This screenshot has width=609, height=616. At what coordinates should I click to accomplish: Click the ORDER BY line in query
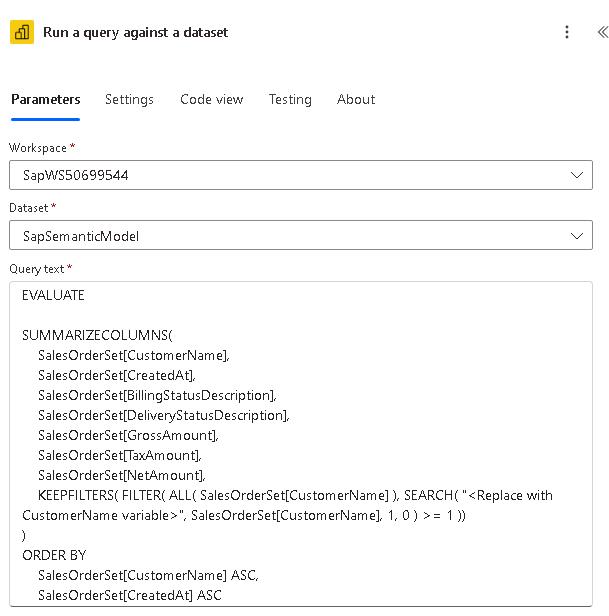pos(55,555)
